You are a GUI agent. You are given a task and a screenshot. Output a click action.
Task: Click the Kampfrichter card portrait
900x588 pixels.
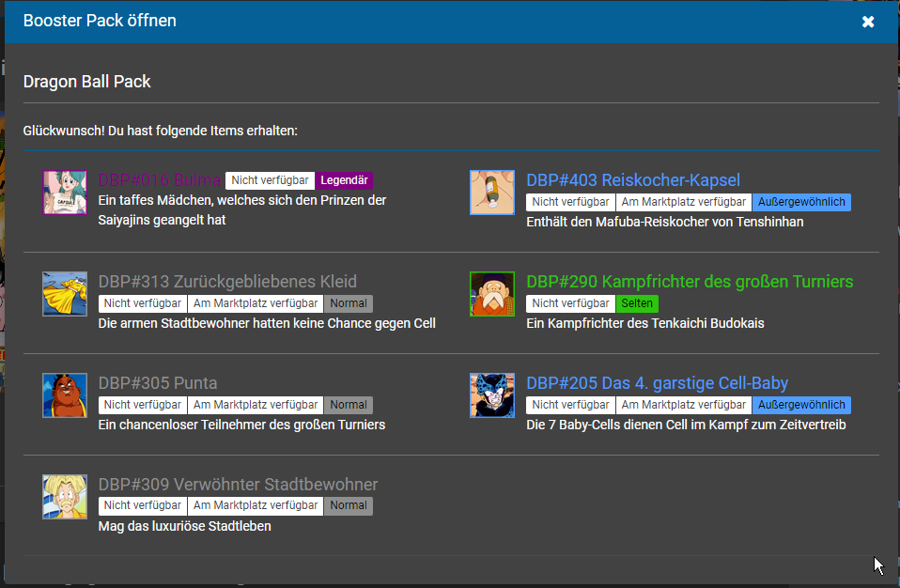492,294
